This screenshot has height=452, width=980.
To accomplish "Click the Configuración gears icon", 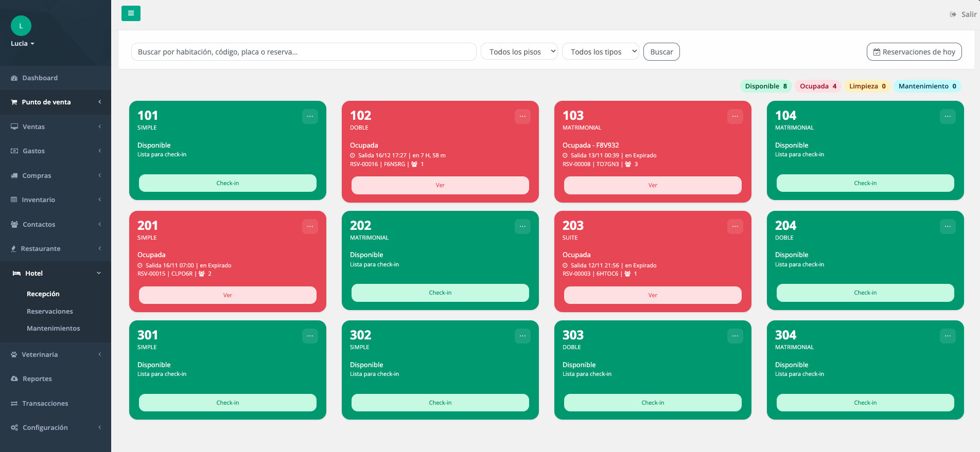I will point(14,428).
